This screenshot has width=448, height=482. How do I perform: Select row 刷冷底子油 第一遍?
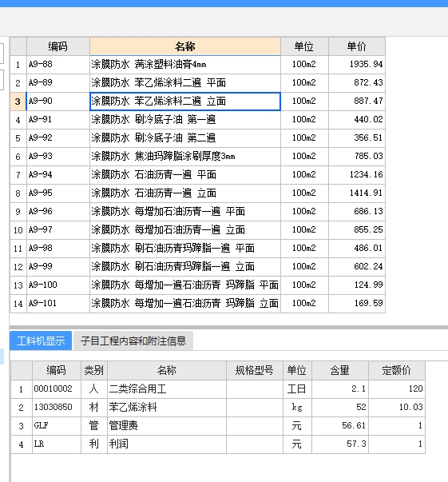[185, 120]
